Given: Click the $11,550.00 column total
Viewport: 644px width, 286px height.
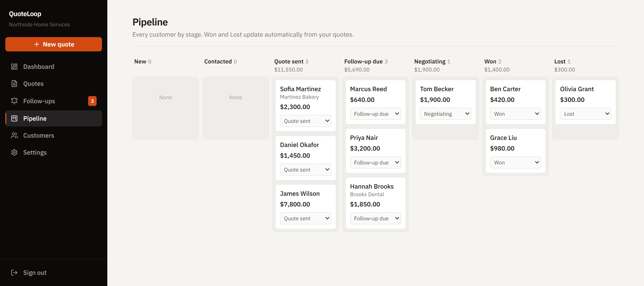Looking at the screenshot, I should pos(288,69).
